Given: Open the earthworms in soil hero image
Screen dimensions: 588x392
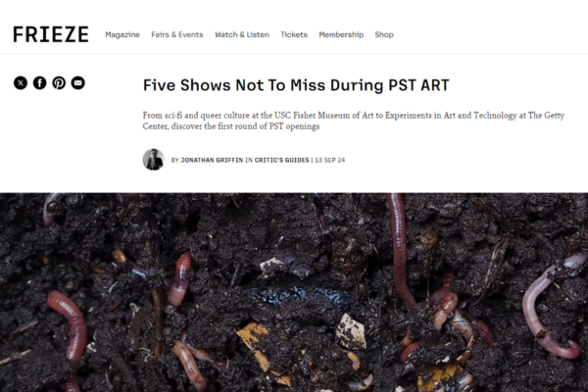Looking at the screenshot, I should coord(294,293).
